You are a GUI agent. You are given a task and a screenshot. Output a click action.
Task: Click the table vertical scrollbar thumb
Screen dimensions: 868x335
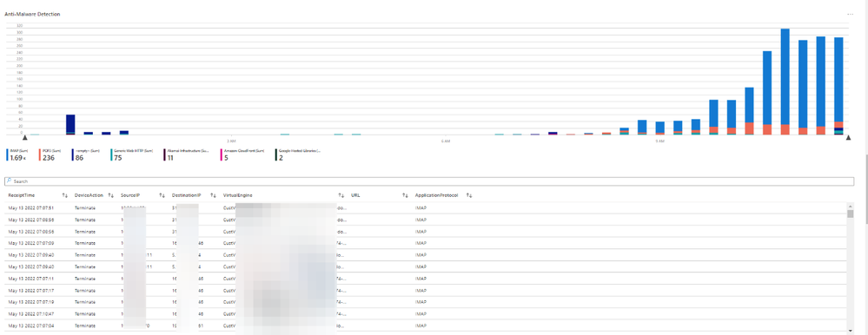[x=851, y=214]
